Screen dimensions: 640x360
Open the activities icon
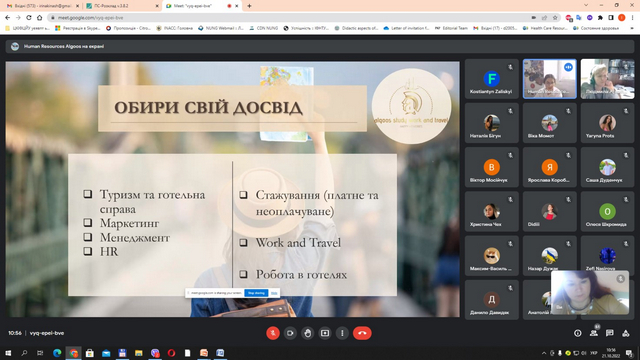(626, 333)
